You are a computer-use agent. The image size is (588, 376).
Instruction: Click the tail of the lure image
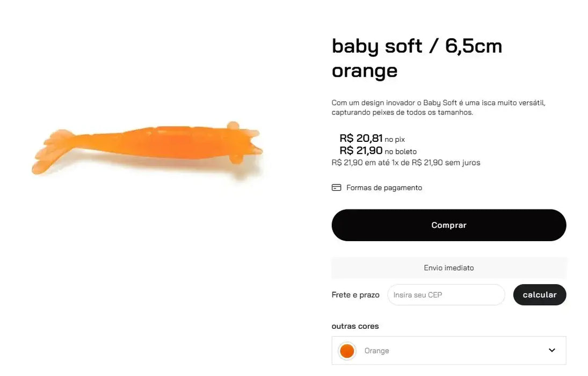tap(51, 153)
